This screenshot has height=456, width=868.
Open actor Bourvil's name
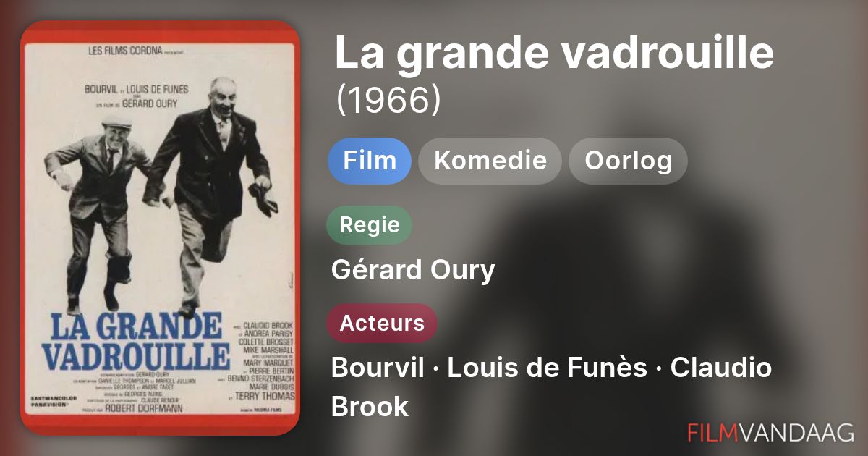[x=378, y=368]
